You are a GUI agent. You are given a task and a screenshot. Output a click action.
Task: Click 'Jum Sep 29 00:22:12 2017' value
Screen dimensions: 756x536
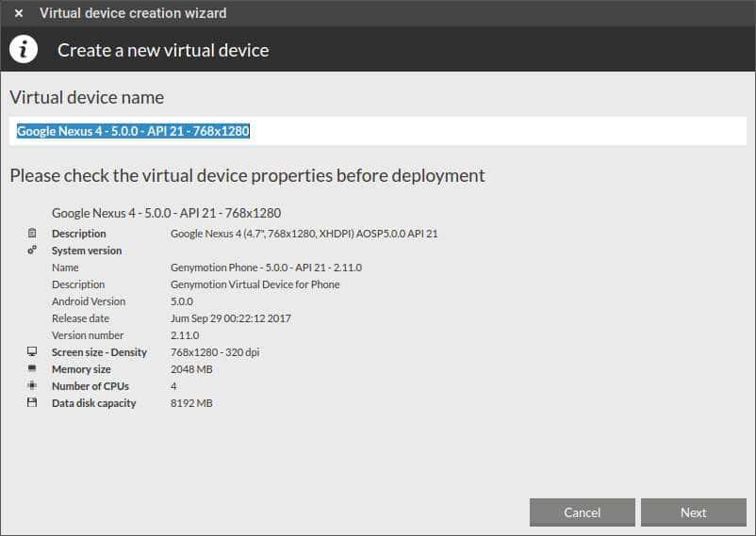230,318
